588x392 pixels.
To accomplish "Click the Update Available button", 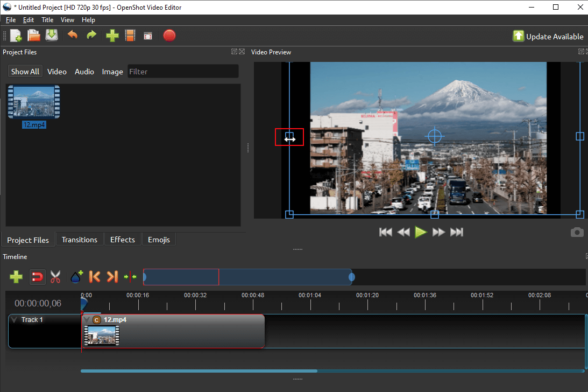I will pyautogui.click(x=548, y=36).
